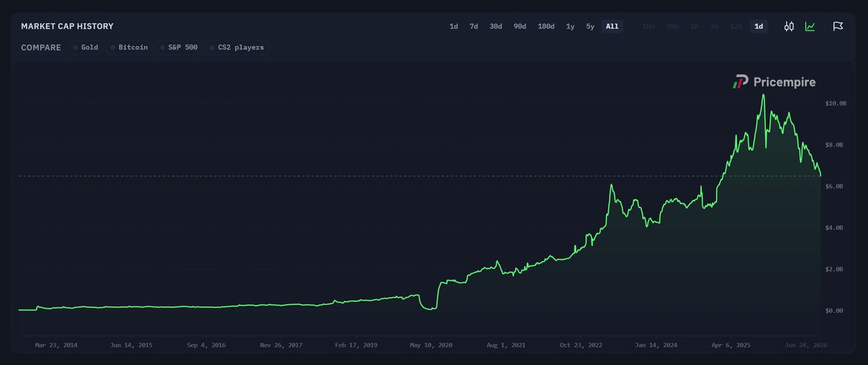Choose the 90d time range
Image resolution: width=868 pixels, height=365 pixels.
519,27
